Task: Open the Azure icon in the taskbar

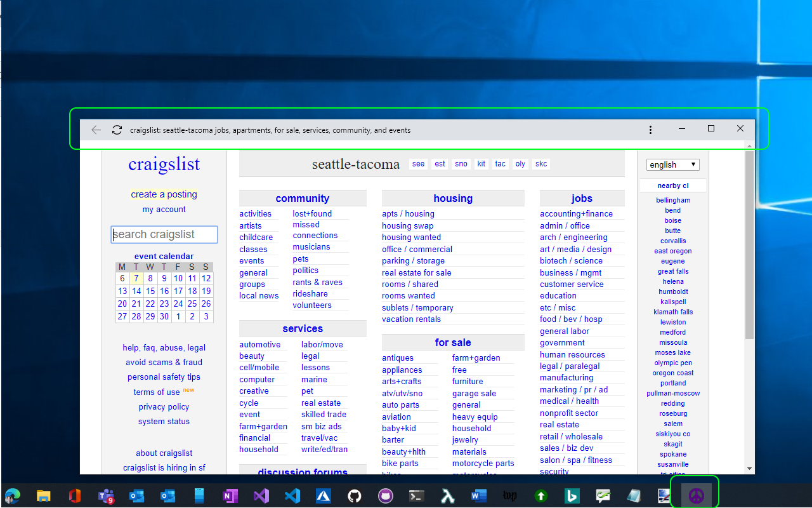Action: [x=324, y=496]
